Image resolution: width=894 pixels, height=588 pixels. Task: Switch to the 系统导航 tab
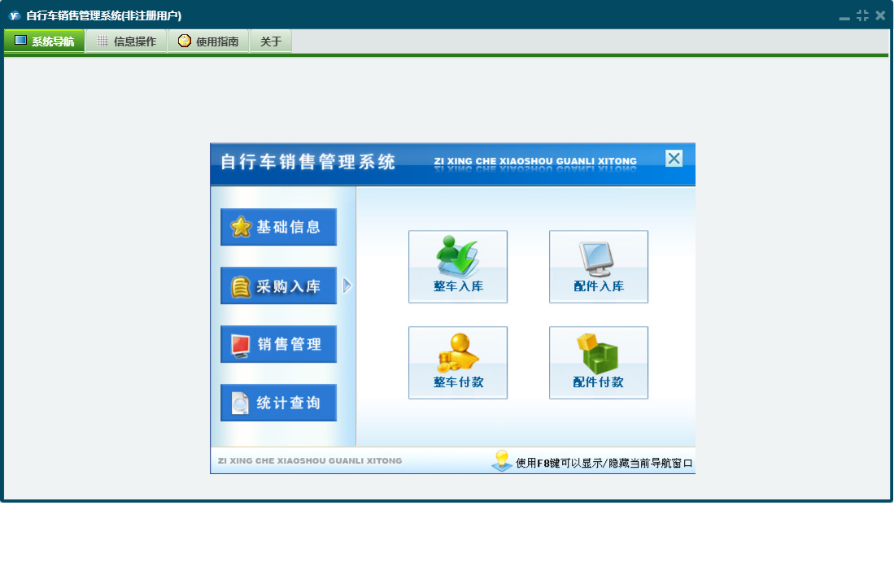pos(45,41)
